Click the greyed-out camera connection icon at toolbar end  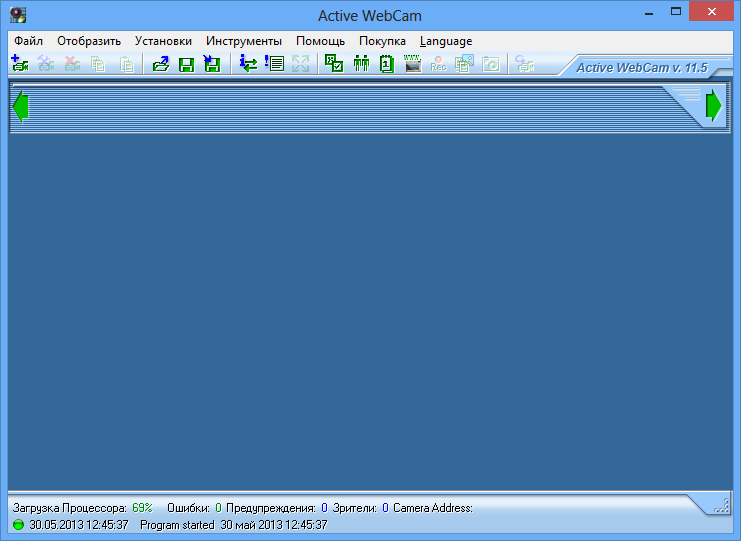click(525, 63)
